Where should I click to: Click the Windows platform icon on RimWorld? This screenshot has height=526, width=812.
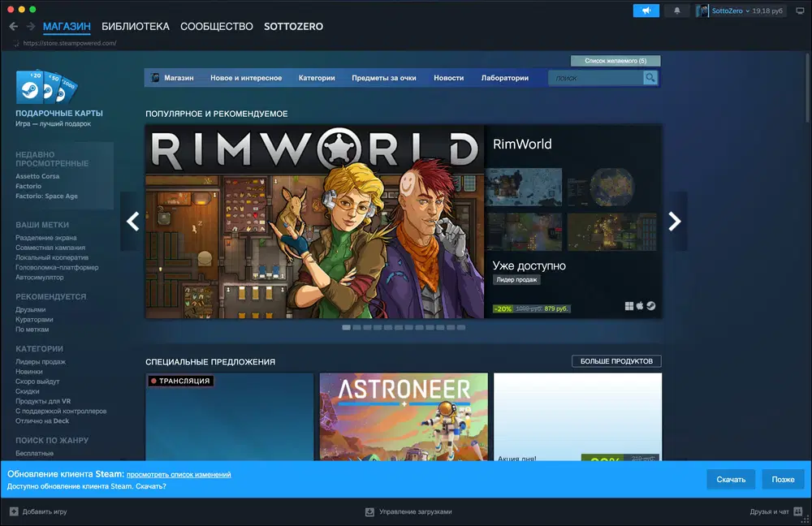(x=629, y=306)
